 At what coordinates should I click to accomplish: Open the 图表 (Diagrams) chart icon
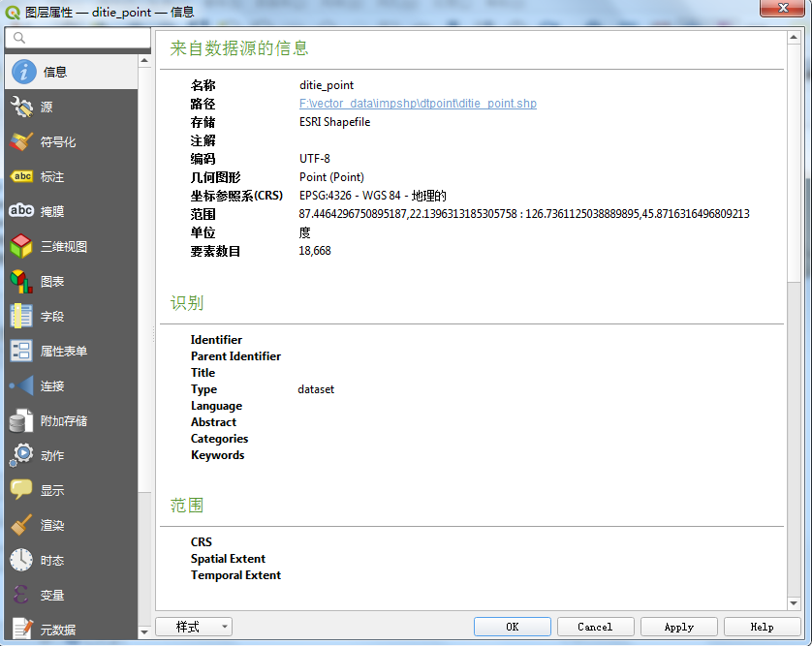click(x=21, y=281)
